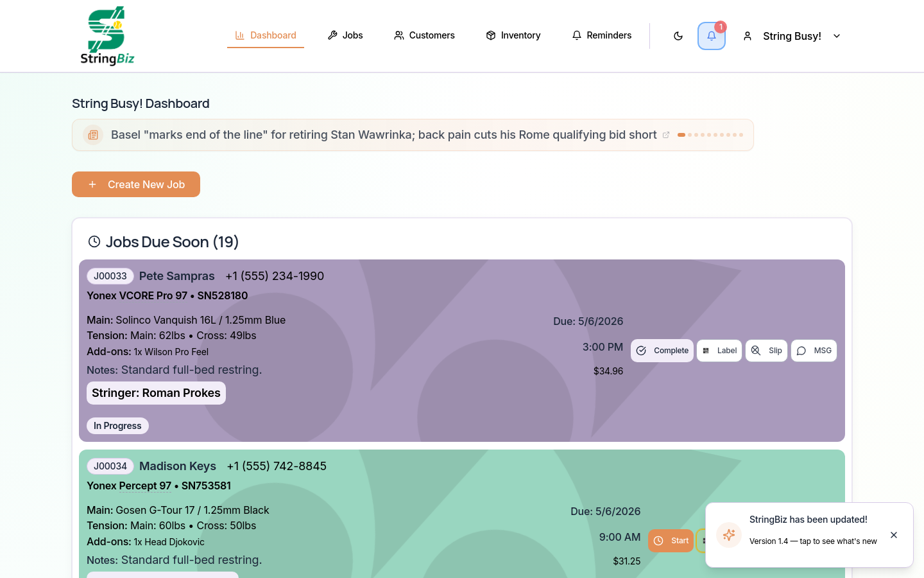Mark Pete Sampras job as Complete

662,351
